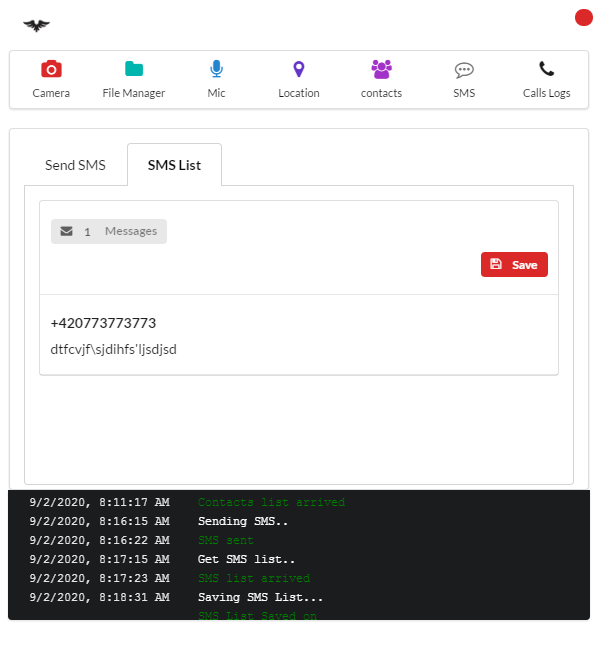Click the 'SMS list arrived' log entry
Image resolution: width=598 pixels, height=646 pixels.
(254, 578)
